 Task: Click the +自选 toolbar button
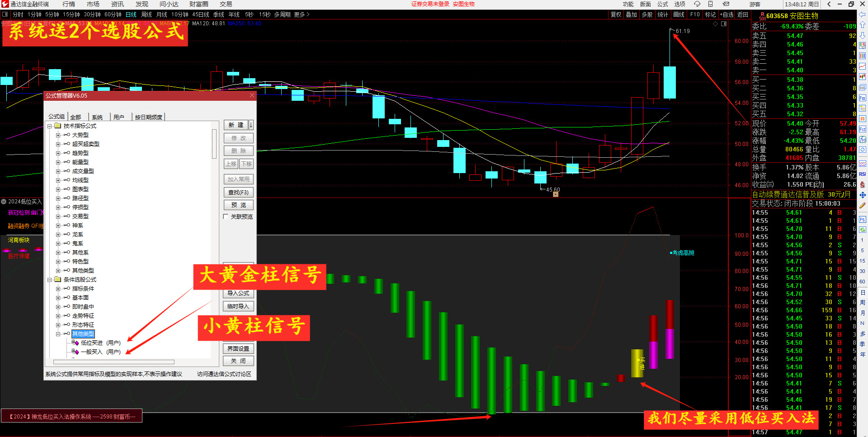(x=727, y=14)
